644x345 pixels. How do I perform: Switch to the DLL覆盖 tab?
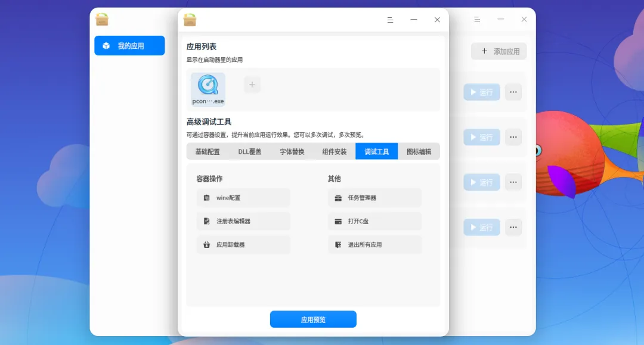(250, 151)
